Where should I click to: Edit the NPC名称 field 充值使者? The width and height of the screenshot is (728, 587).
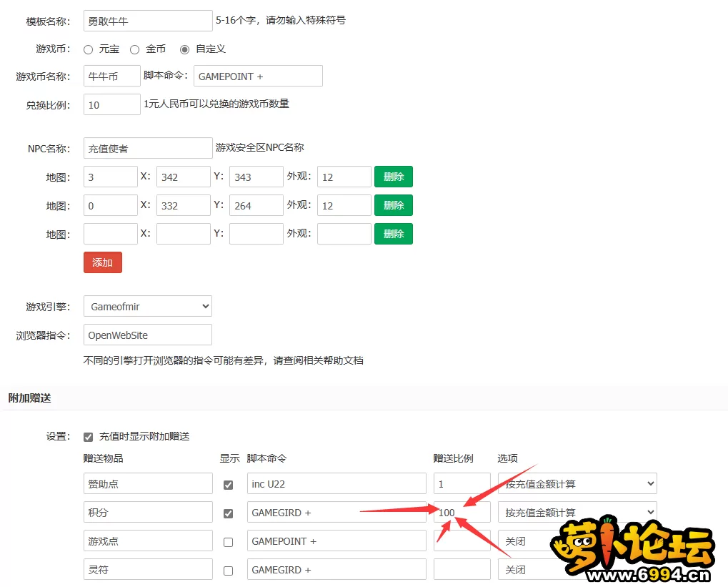[148, 148]
